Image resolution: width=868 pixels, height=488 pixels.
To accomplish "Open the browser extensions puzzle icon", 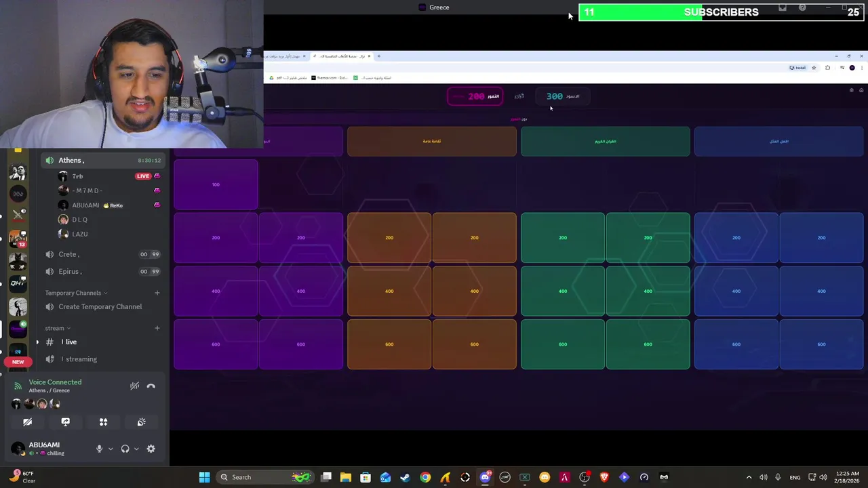I will (827, 68).
